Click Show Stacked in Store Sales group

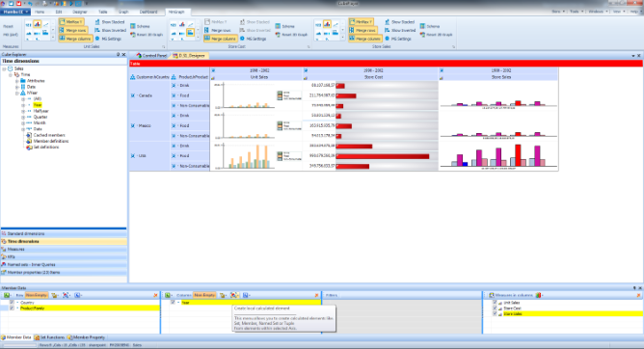400,22
